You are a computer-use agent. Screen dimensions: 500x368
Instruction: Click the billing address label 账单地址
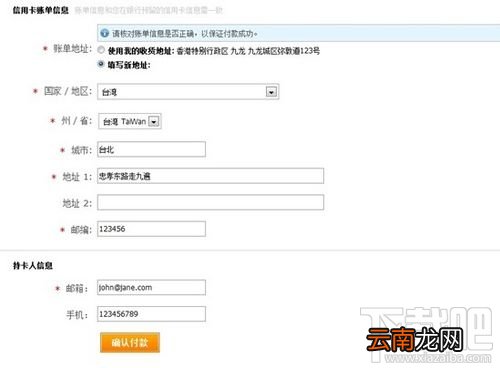pyautogui.click(x=73, y=49)
